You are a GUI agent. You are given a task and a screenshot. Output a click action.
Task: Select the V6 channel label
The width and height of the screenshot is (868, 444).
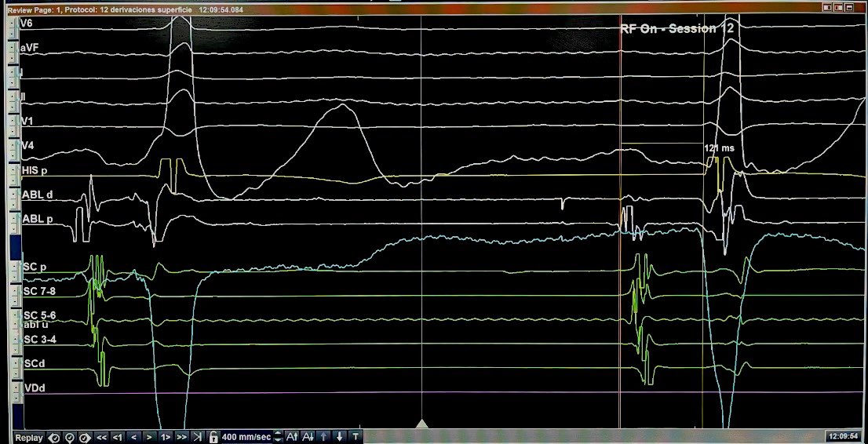(27, 24)
